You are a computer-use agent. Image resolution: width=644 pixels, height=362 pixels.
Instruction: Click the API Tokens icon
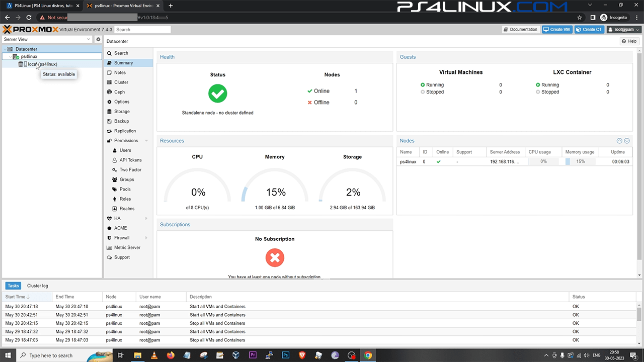(x=115, y=160)
